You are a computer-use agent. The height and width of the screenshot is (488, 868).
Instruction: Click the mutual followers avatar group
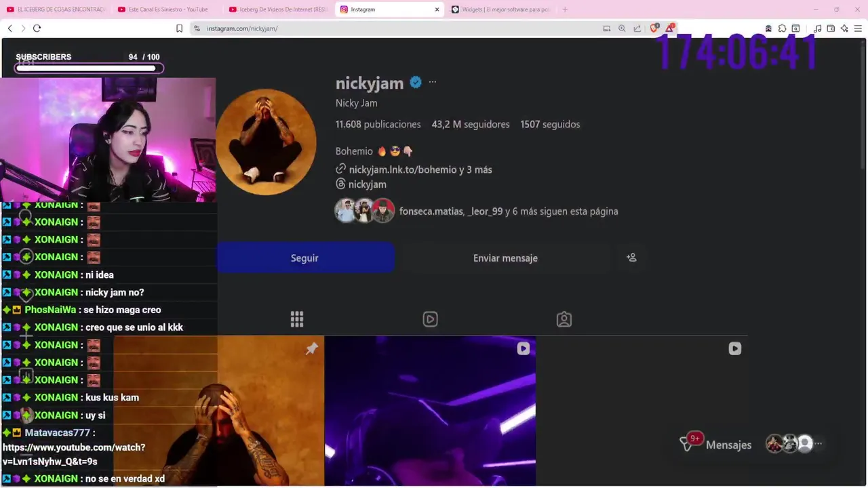365,211
